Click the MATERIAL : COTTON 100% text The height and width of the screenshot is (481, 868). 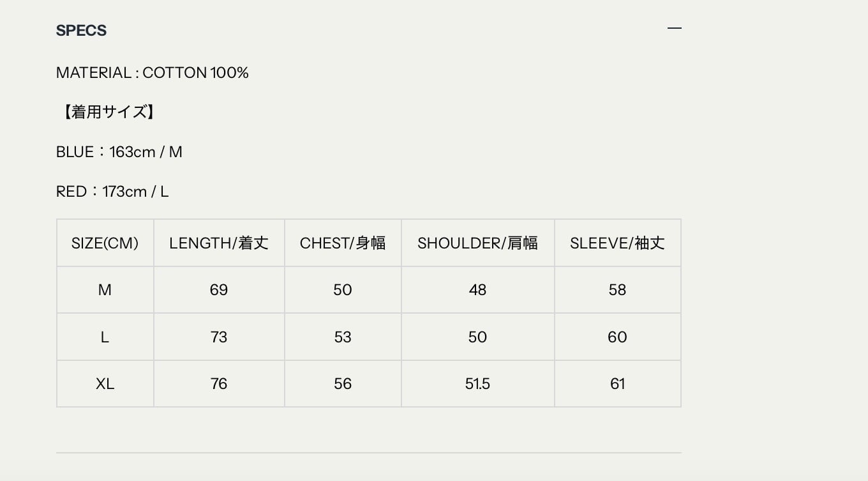pyautogui.click(x=152, y=73)
